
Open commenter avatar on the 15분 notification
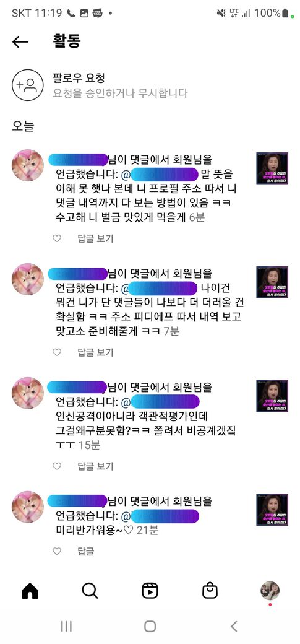pyautogui.click(x=27, y=393)
